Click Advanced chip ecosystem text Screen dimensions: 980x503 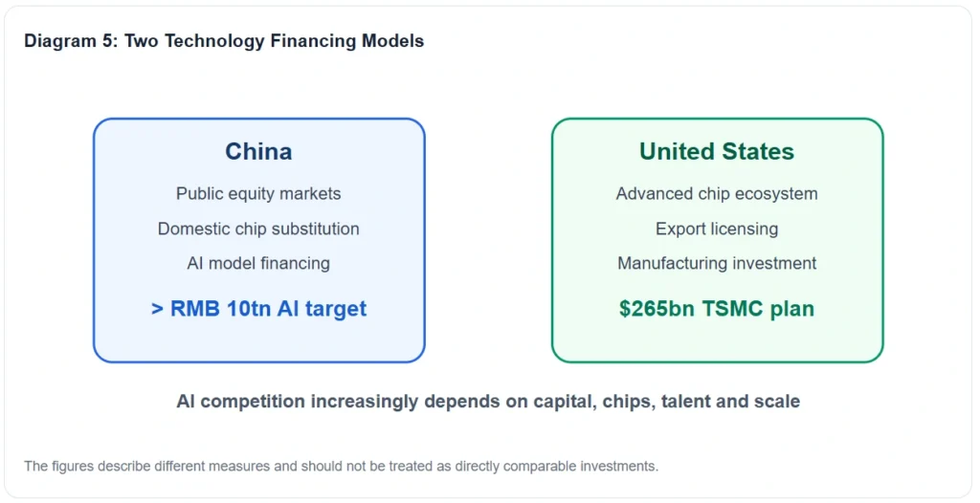(717, 194)
